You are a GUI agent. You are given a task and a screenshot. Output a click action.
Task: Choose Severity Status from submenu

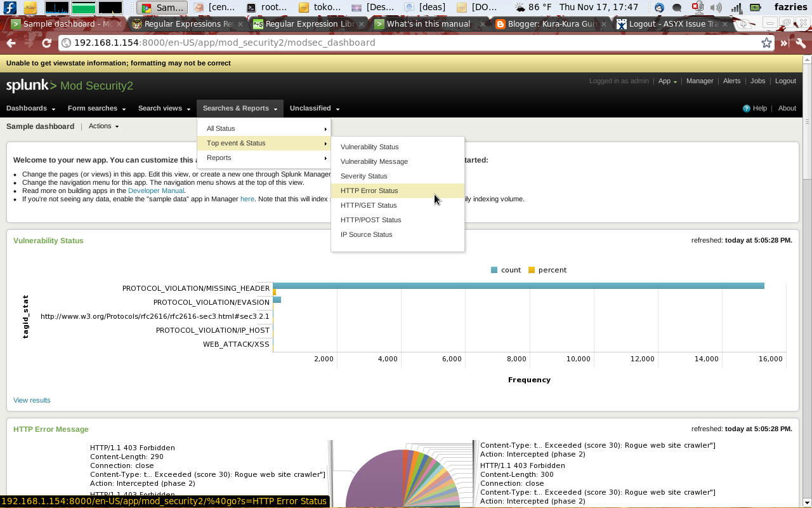[398, 177]
